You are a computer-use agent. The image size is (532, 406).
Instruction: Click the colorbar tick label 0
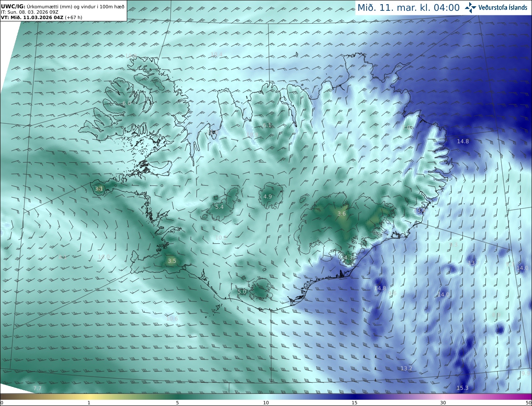[x=2, y=403]
